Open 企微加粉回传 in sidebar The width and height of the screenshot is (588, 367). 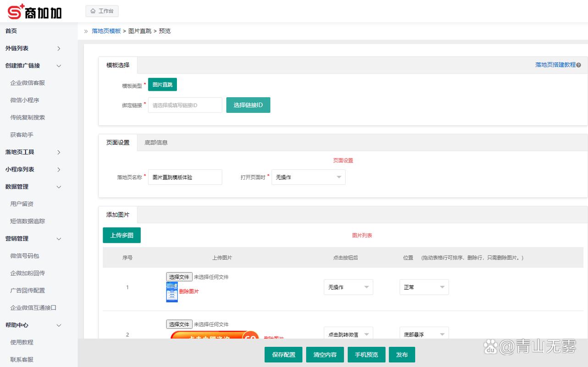click(x=27, y=273)
